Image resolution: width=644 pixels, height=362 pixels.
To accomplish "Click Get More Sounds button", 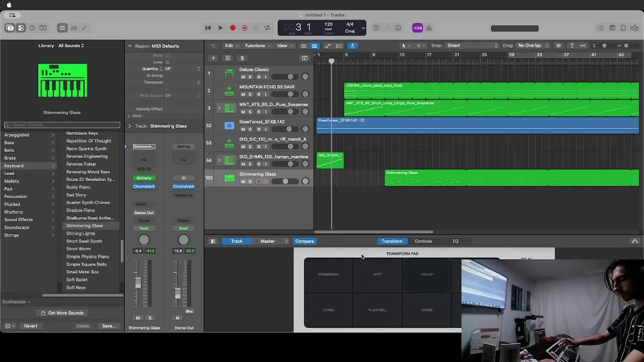I will (x=62, y=313).
